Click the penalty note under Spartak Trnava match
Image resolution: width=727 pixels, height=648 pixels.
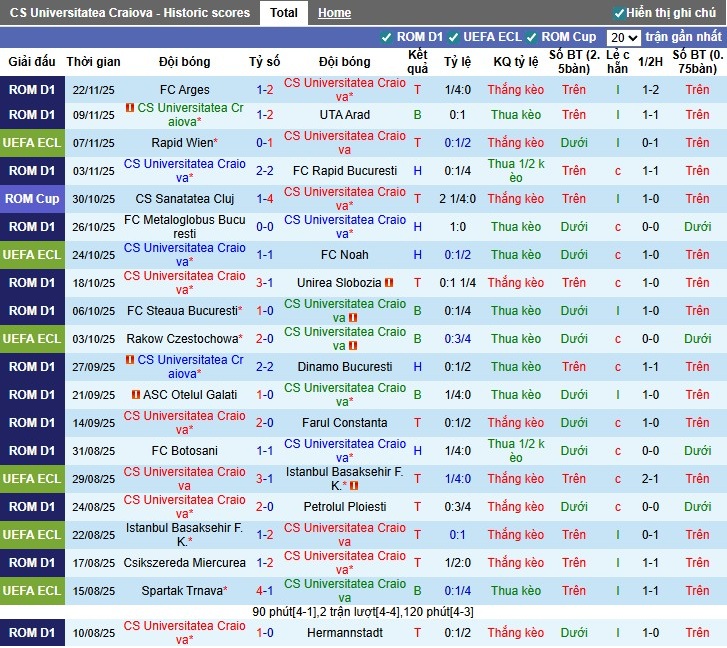(363, 612)
